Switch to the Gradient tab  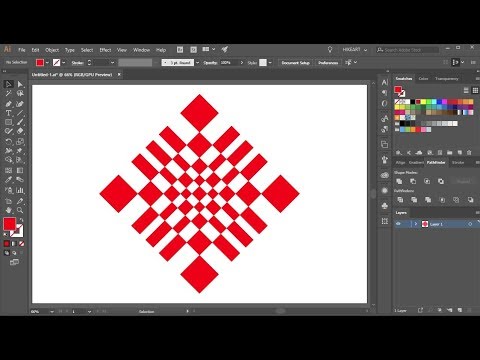click(416, 162)
